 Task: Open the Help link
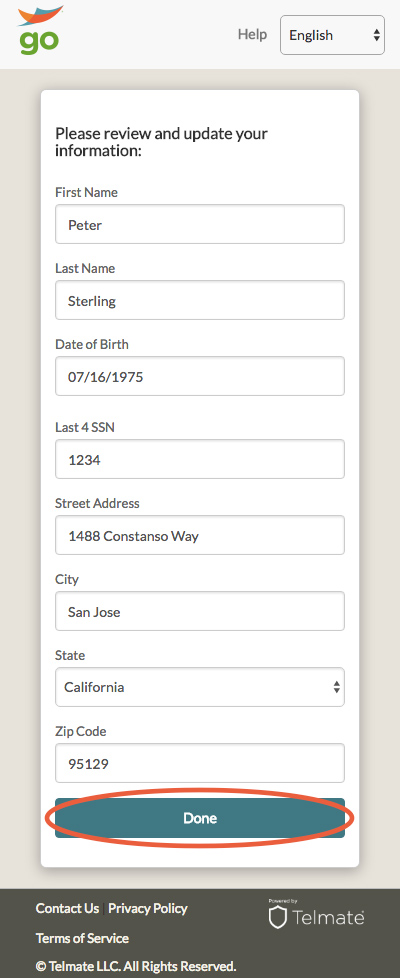252,34
